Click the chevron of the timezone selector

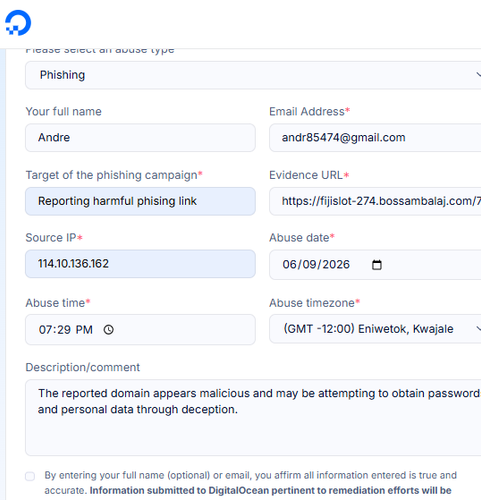click(x=479, y=329)
